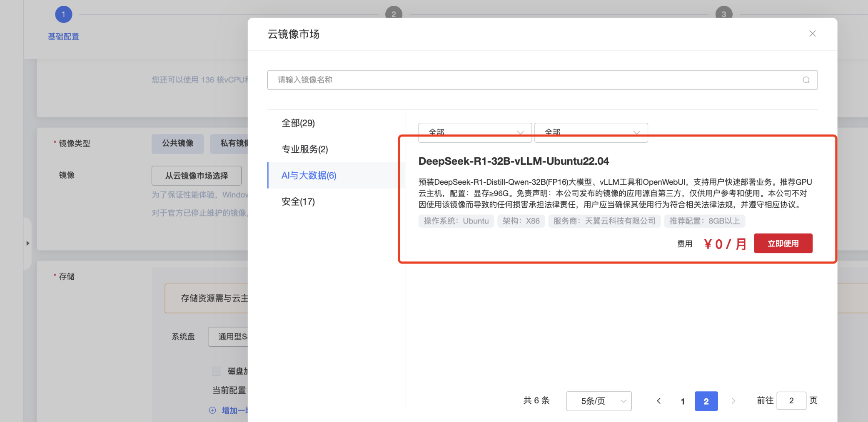Viewport: 868px width, 422px height.
Task: Click the 服务商: 天翼云科技有限公司 tag
Action: click(604, 221)
